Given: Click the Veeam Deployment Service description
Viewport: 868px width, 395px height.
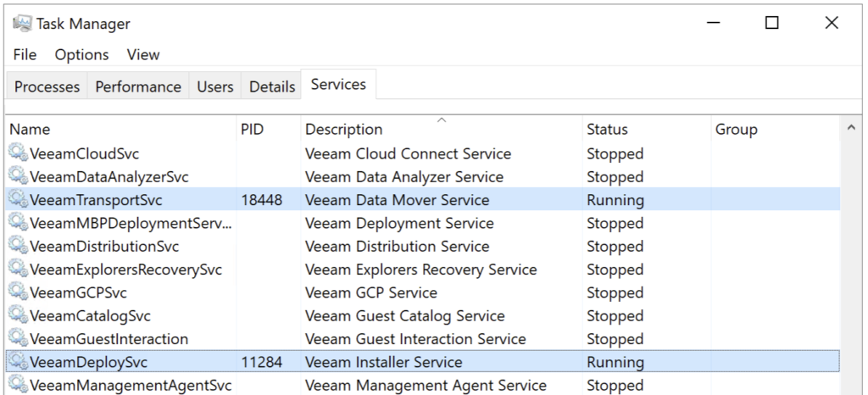Looking at the screenshot, I should [400, 224].
